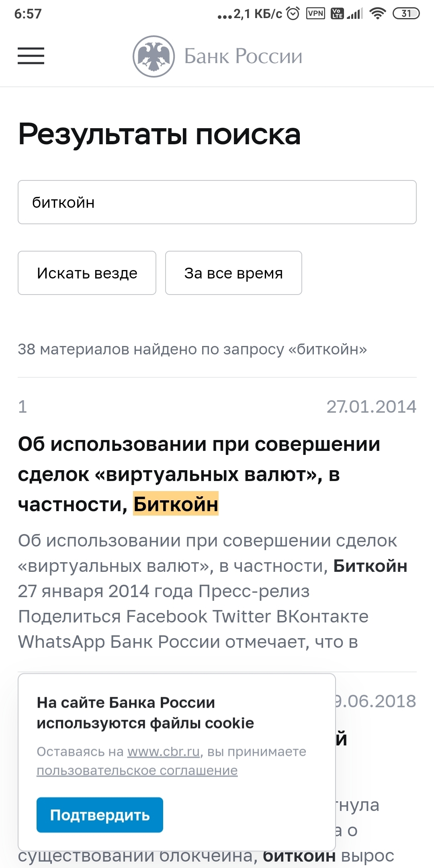Image resolution: width=434 pixels, height=868 pixels.
Task: Tap the «38 материалов найдено» results count
Action: 192,349
